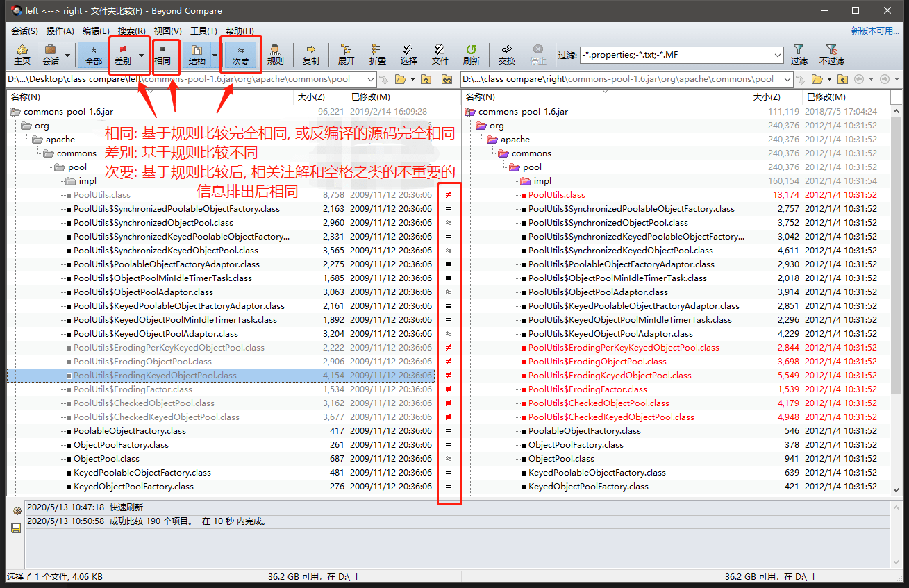Viewport: 909px width, 588px height.
Task: Click the green 刷新 refresh icon
Action: coord(472,55)
